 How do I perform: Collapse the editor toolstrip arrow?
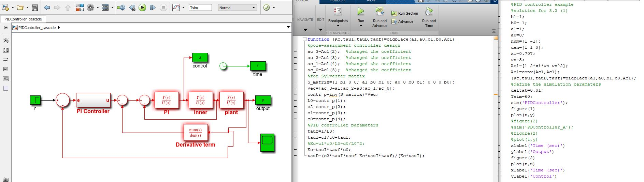coord(493,31)
